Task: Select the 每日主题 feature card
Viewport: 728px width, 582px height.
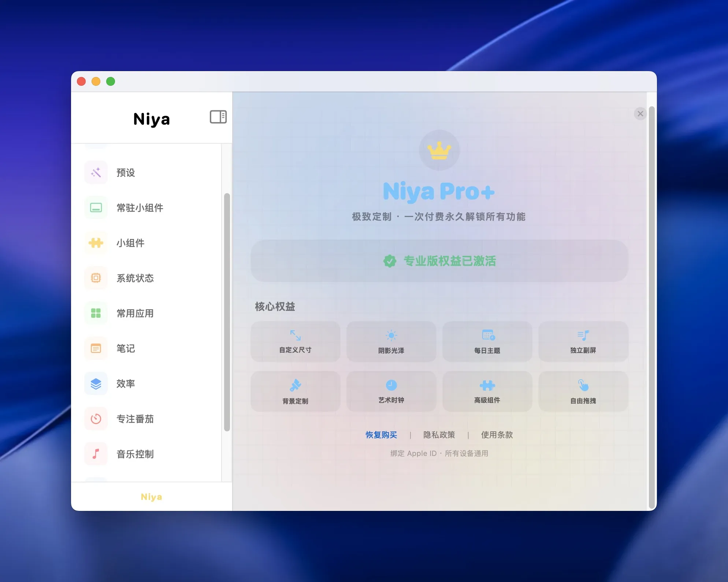Action: point(487,342)
